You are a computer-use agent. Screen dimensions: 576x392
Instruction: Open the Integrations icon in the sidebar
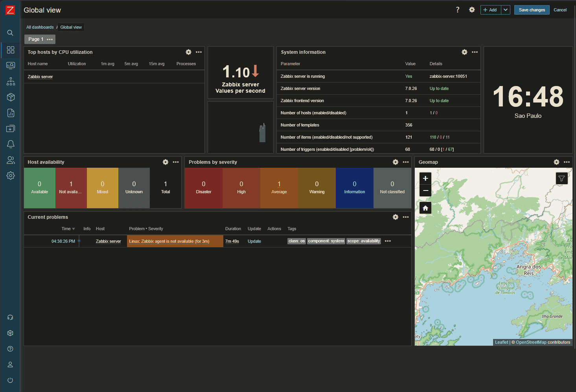click(x=10, y=333)
